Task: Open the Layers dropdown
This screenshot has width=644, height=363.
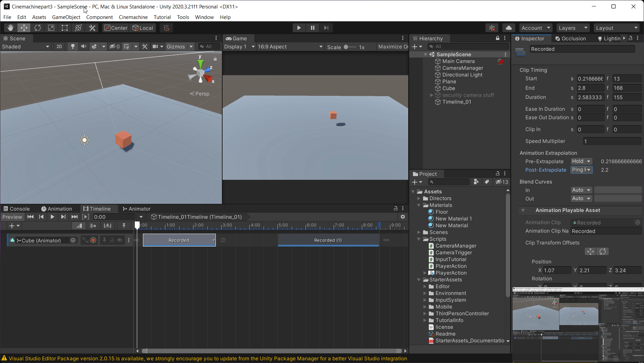Action: tap(573, 28)
